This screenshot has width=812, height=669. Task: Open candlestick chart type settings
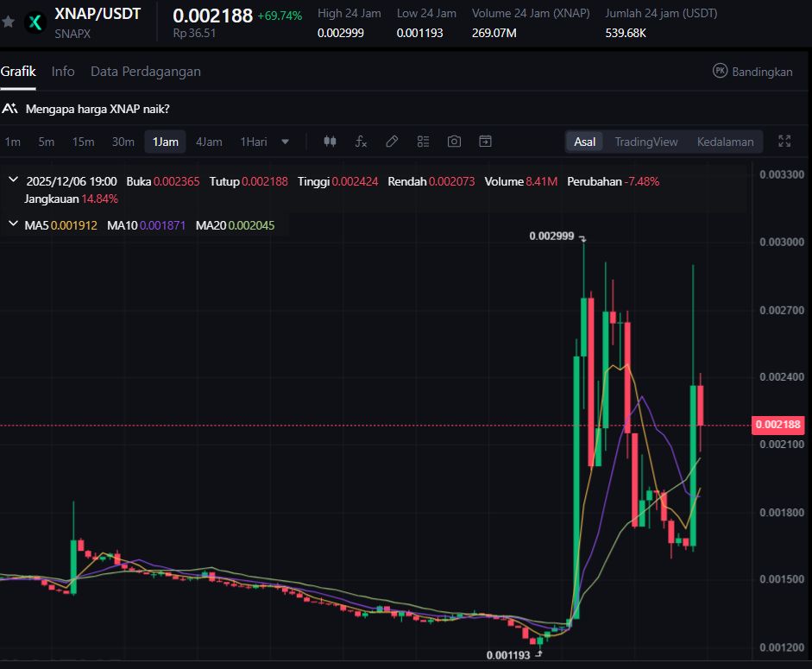pyautogui.click(x=330, y=142)
